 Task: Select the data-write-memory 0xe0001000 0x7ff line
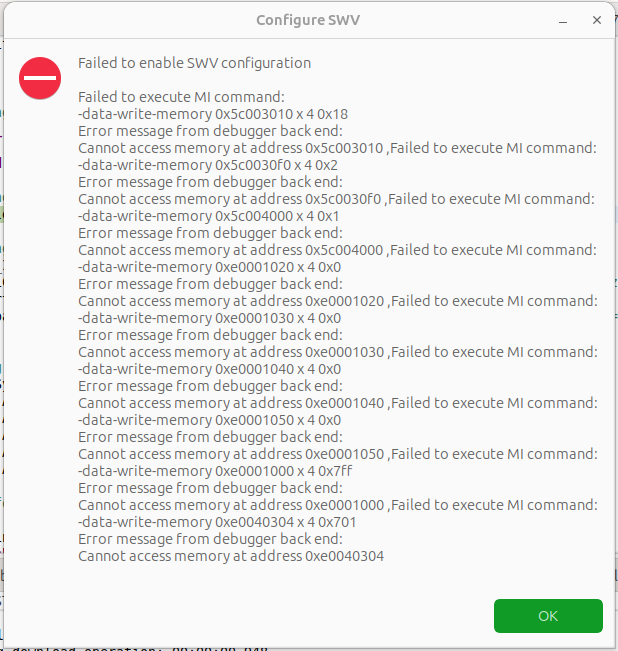pyautogui.click(x=212, y=471)
